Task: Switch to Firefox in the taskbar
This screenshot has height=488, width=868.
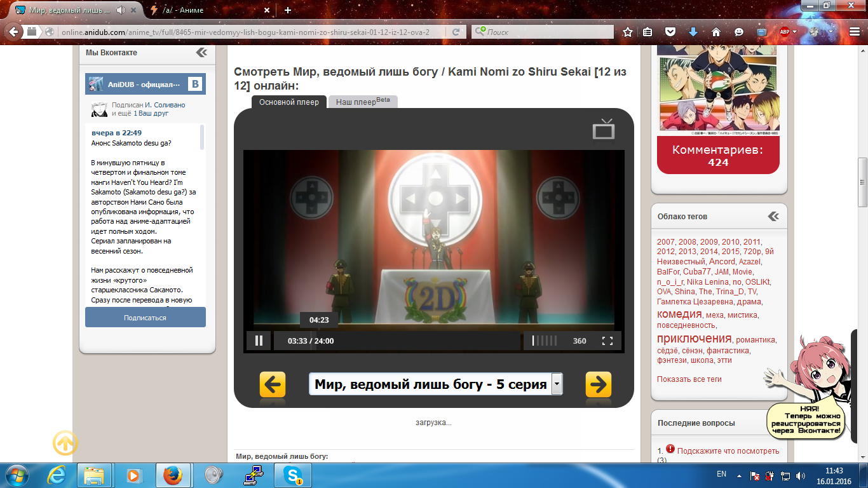Action: pos(172,475)
